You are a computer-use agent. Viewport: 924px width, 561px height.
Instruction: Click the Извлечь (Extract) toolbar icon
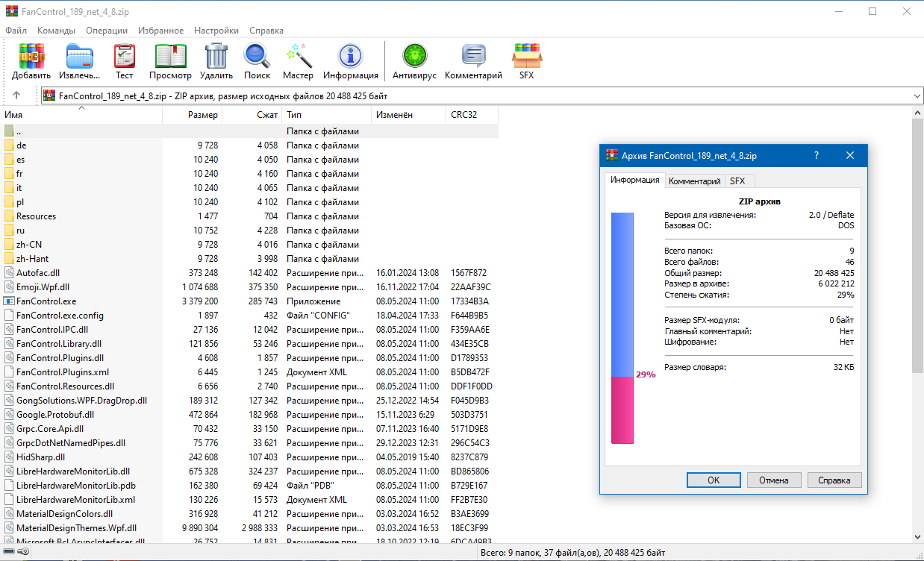pyautogui.click(x=79, y=57)
